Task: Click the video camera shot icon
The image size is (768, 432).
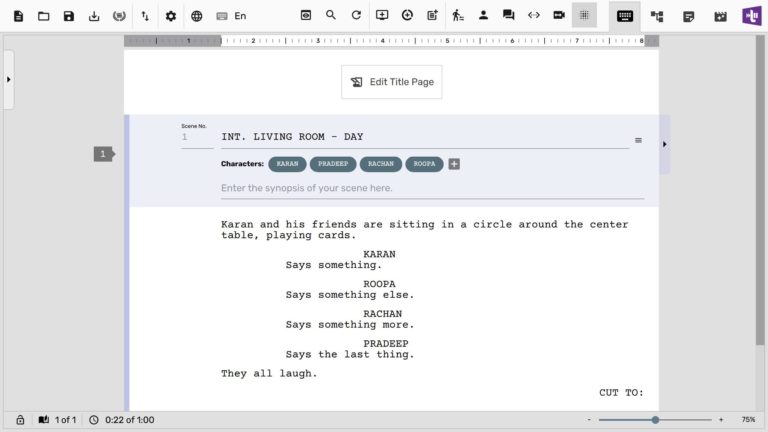Action: click(559, 16)
